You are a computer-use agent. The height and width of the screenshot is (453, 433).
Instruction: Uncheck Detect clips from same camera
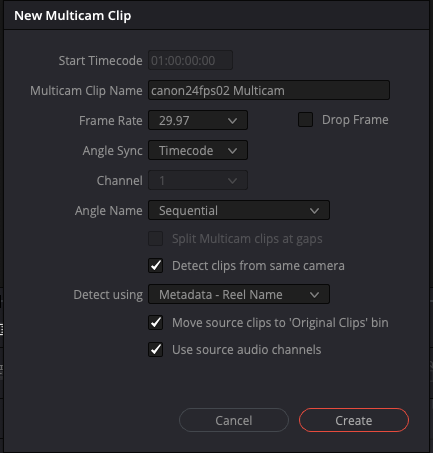tap(156, 266)
